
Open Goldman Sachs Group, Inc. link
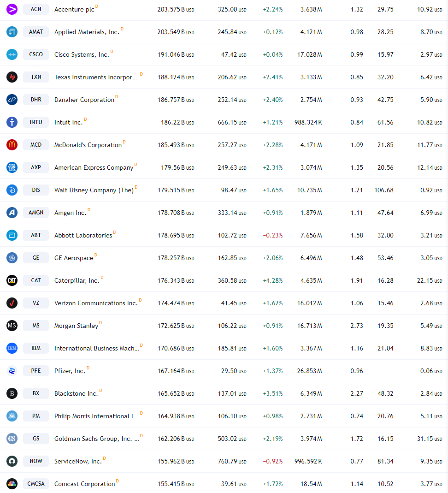96,439
